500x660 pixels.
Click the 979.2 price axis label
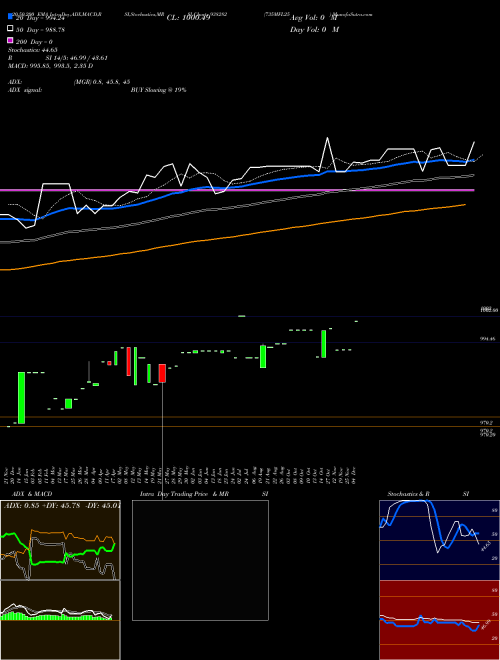click(487, 422)
